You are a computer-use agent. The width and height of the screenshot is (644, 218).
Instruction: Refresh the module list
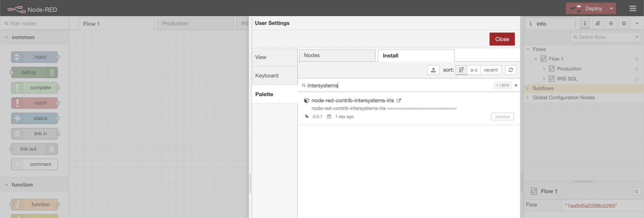coord(510,70)
